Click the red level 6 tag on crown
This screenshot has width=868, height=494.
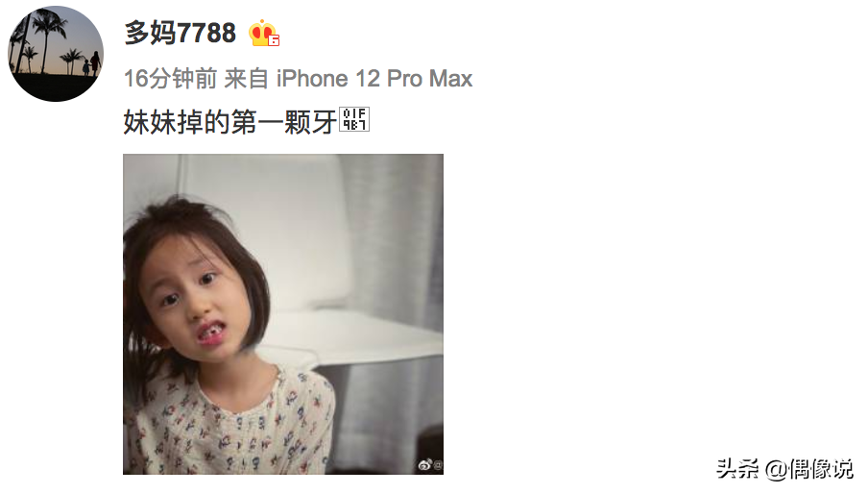coord(274,39)
